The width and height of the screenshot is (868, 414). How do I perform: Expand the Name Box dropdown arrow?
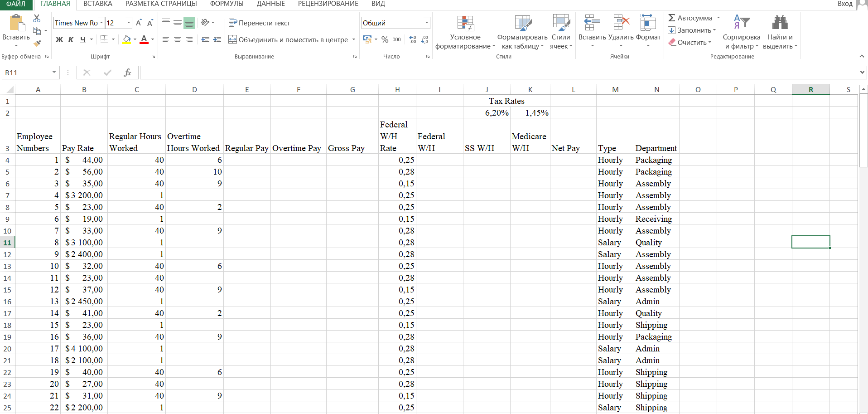click(54, 73)
